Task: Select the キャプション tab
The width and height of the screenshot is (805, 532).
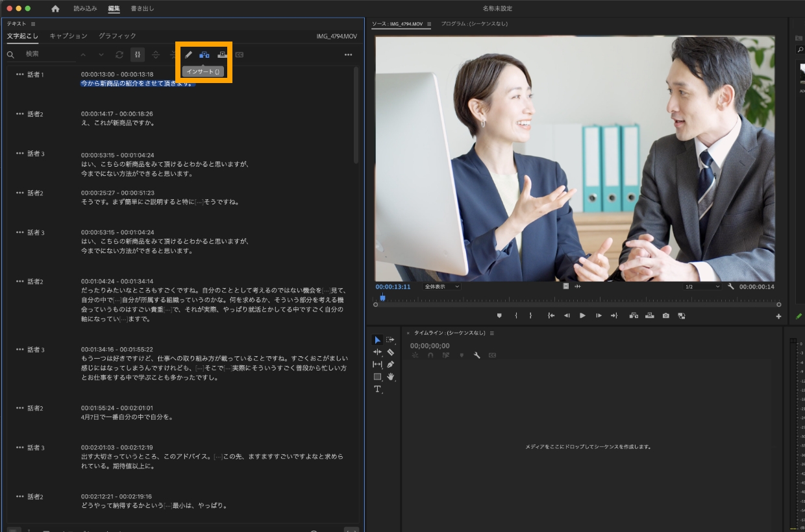Action: 68,36
